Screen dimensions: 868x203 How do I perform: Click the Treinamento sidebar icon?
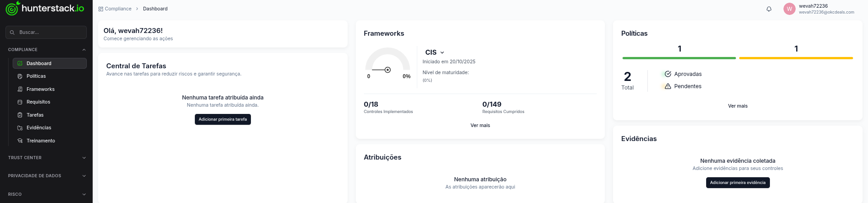click(20, 141)
